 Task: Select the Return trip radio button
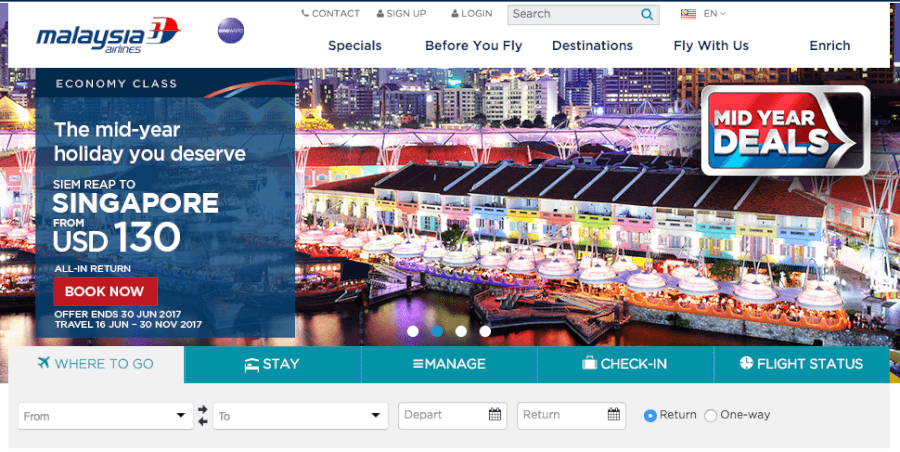(650, 415)
